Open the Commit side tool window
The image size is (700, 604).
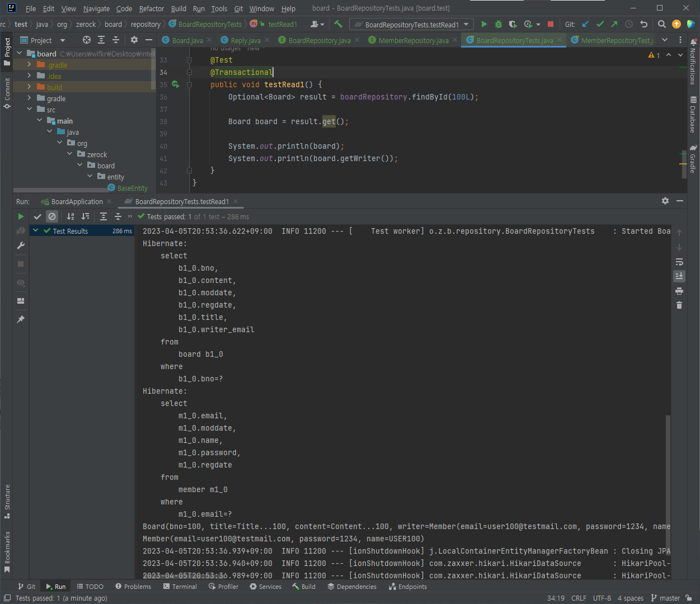[x=7, y=93]
